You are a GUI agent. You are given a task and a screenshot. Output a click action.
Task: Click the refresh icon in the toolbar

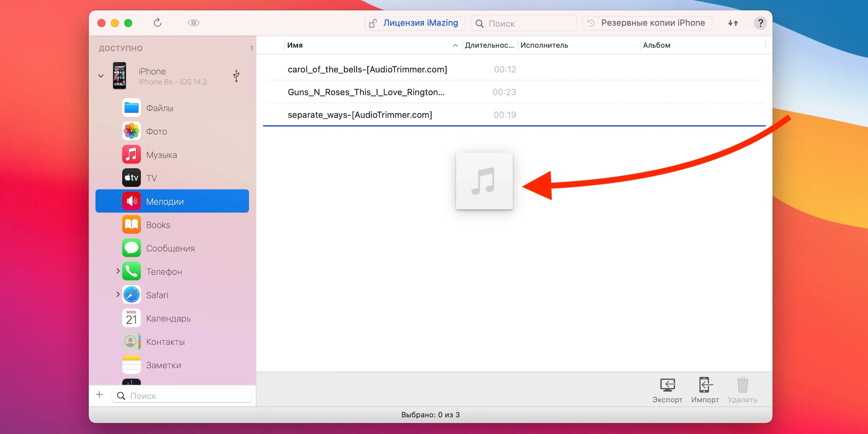[x=157, y=23]
